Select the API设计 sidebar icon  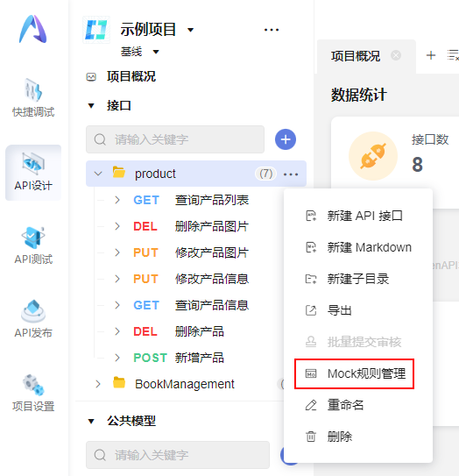tap(33, 173)
